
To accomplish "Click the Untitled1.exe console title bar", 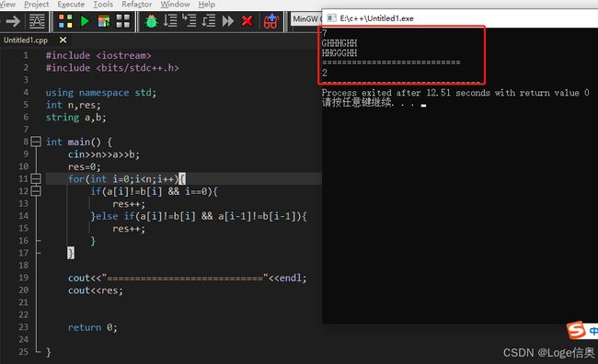I will [x=460, y=18].
